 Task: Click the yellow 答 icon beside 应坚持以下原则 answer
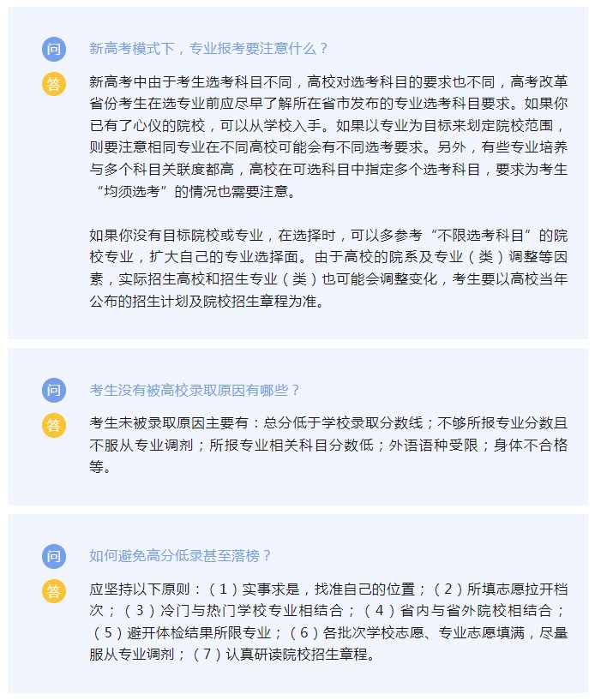point(54,591)
